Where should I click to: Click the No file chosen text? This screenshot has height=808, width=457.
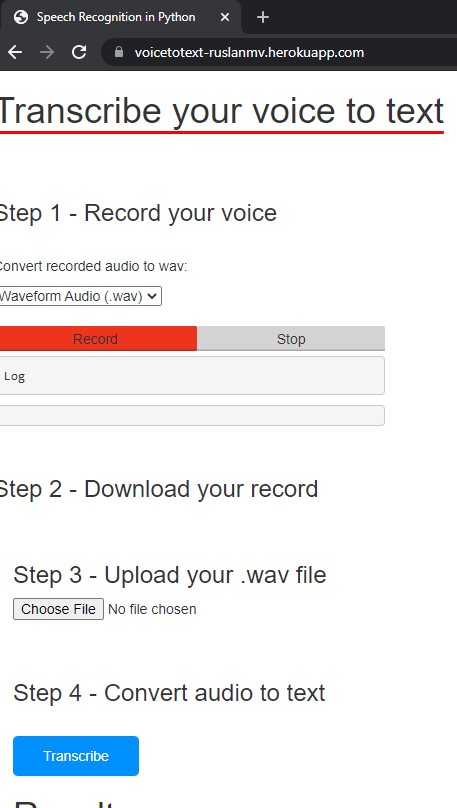pyautogui.click(x=152, y=609)
